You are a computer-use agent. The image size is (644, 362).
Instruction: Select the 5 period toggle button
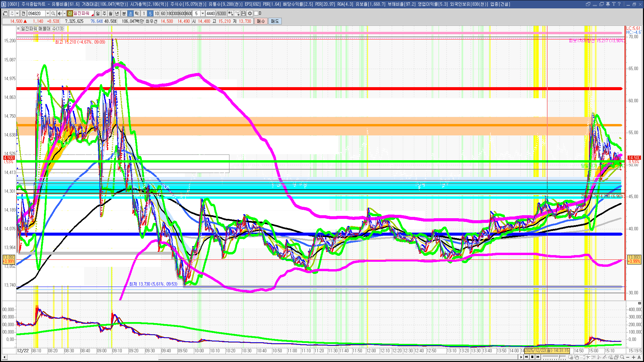click(150, 13)
